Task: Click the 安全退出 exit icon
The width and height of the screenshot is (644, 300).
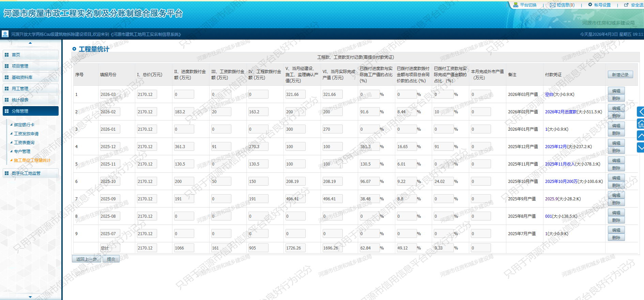Action: click(x=626, y=5)
